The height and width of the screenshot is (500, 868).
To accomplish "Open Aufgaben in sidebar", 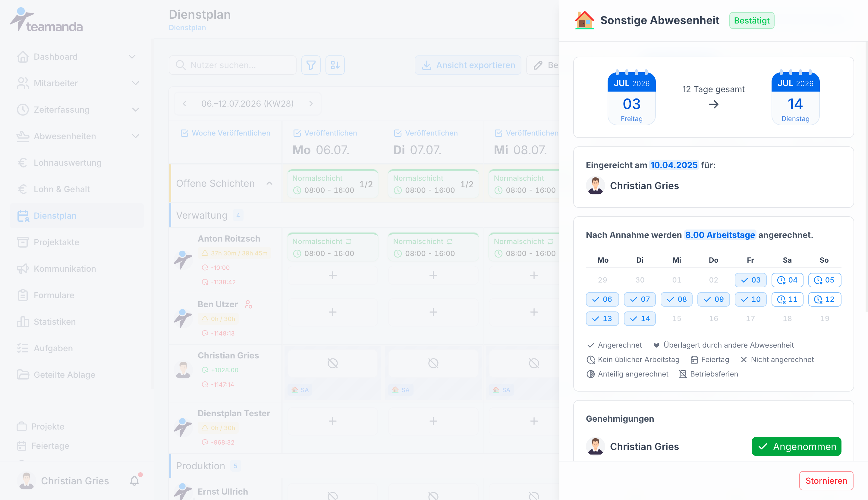I will [x=77, y=348].
